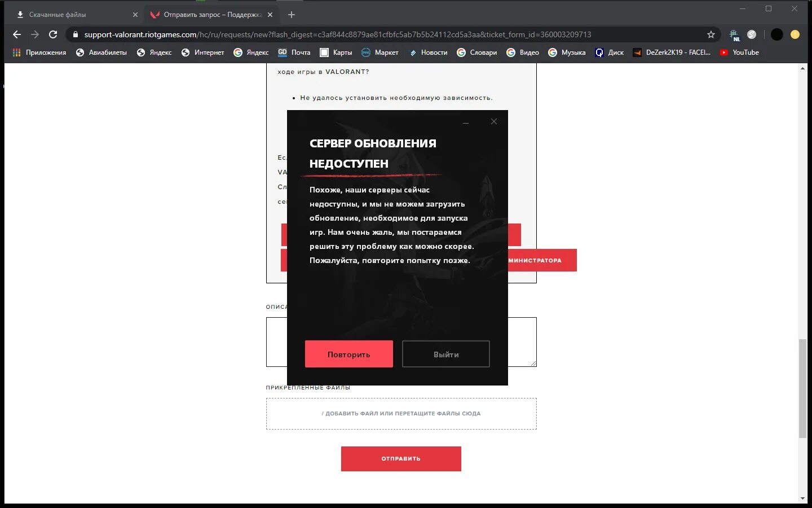Viewport: 812px width, 508px height.
Task: Click the yellow circle icon in toolbar
Action: coord(795,34)
